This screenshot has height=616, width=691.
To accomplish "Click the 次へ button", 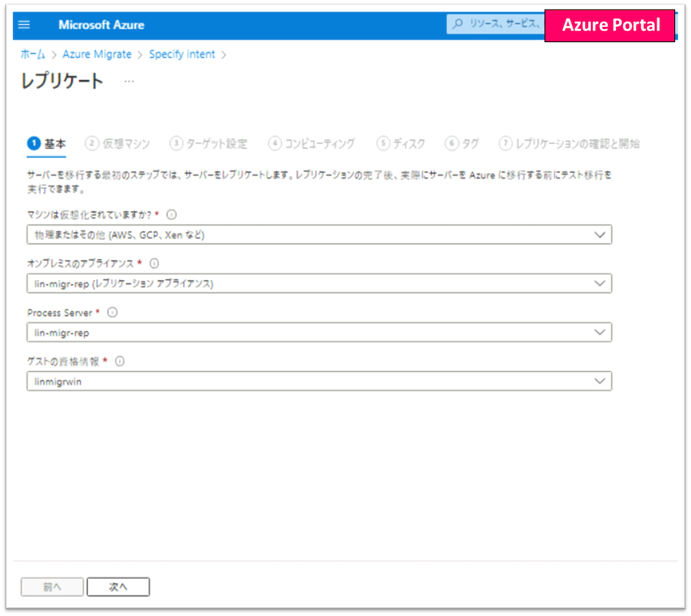I will tap(118, 587).
